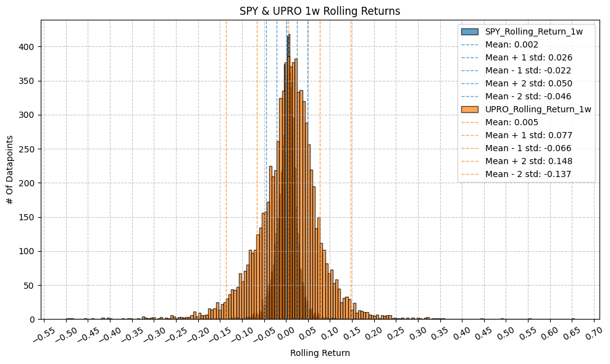This screenshot has width=610, height=364.
Task: Click the 'Rolling Return' x-axis label
Action: coord(319,354)
